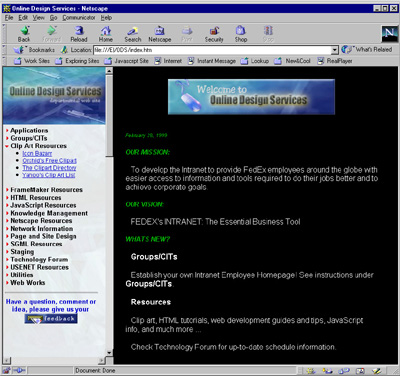Viewport: 400px width, 376px height.
Task: Click the feedback button in sidebar
Action: [51, 319]
